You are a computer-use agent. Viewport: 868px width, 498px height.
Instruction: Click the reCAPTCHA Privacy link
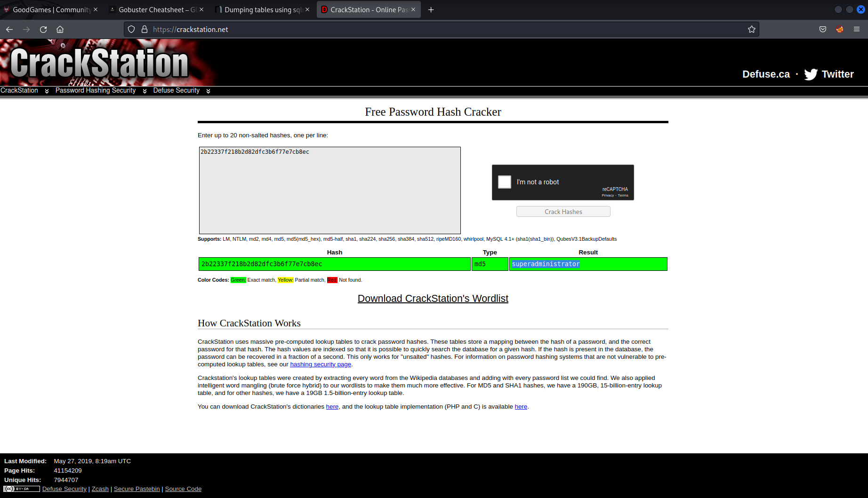tap(608, 196)
